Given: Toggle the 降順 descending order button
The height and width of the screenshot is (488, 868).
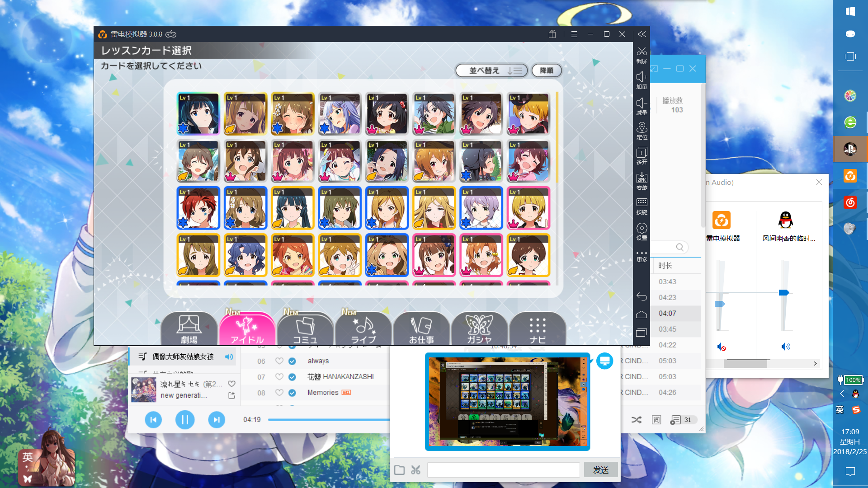Looking at the screenshot, I should (x=547, y=70).
